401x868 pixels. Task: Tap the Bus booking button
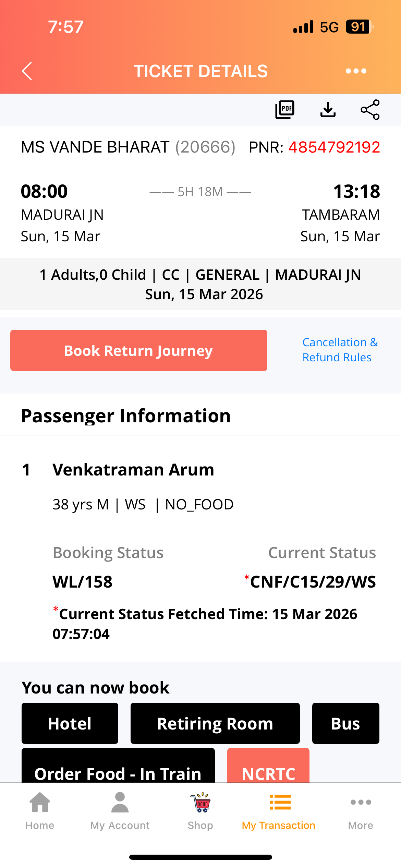click(x=345, y=723)
